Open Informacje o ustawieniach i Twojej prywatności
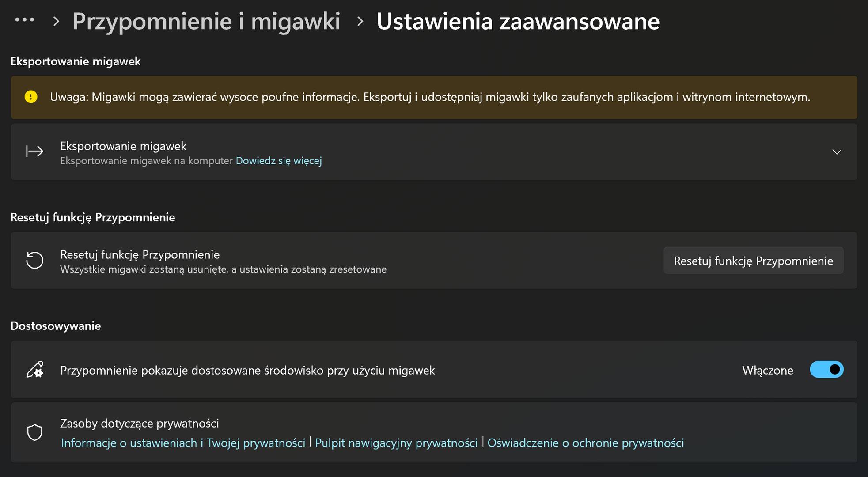The width and height of the screenshot is (868, 477). click(x=183, y=443)
